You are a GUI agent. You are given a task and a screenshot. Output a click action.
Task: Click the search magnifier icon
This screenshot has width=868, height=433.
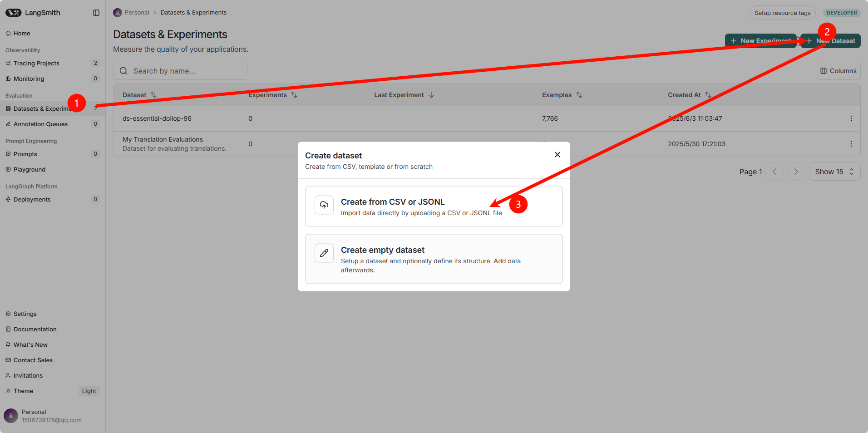(x=123, y=71)
